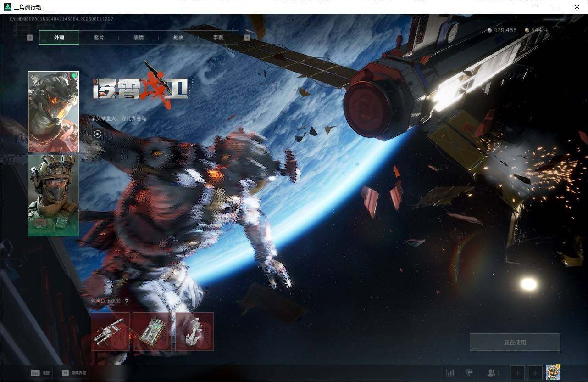Open the player avatar in bottom bar

(x=553, y=373)
